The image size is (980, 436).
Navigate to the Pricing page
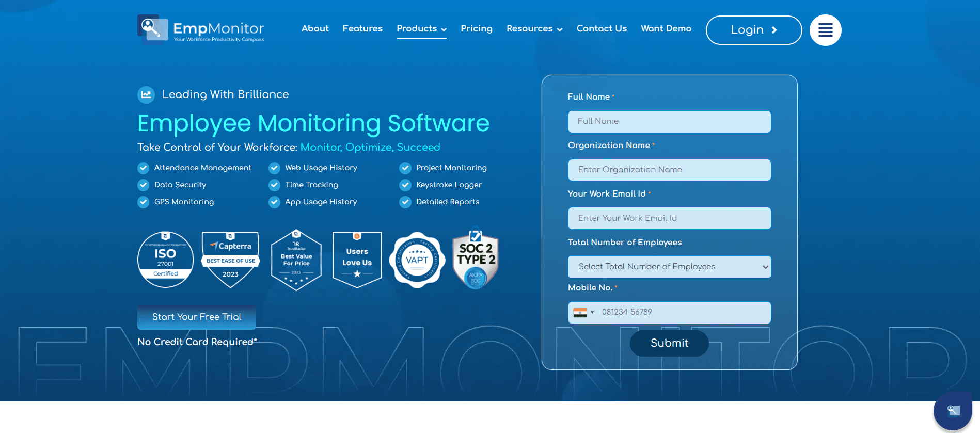[477, 28]
